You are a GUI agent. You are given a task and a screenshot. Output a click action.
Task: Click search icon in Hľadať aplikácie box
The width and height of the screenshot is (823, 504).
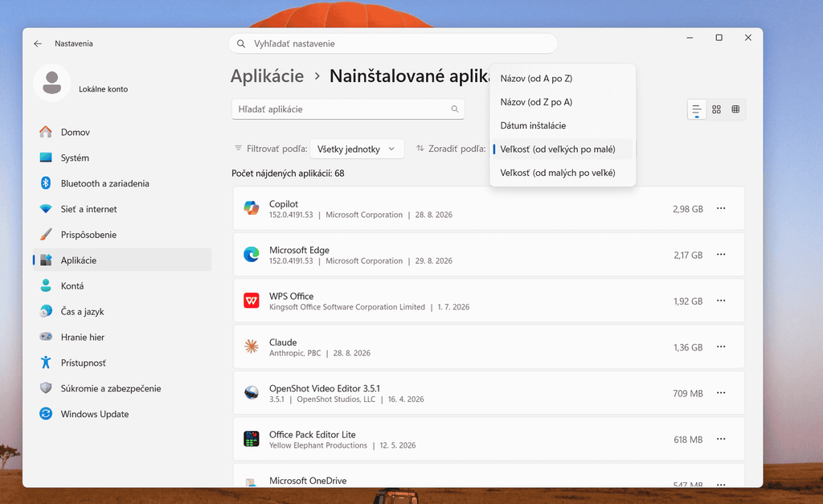(x=455, y=109)
